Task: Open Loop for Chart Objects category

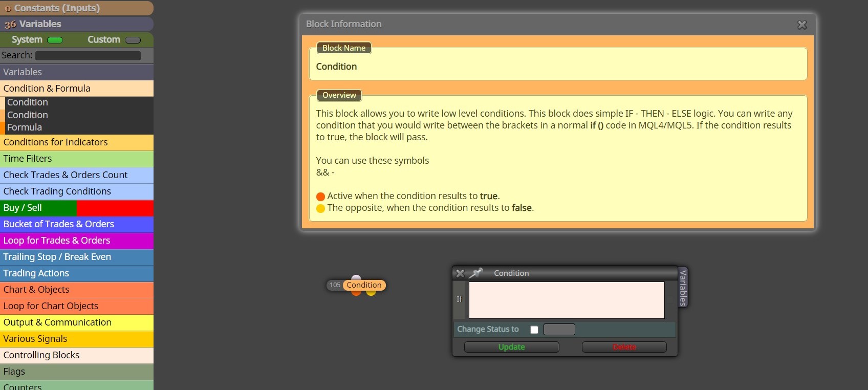Action: 77,306
